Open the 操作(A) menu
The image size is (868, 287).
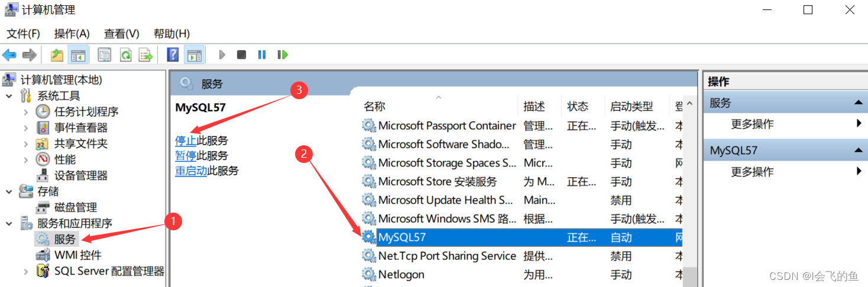point(72,34)
